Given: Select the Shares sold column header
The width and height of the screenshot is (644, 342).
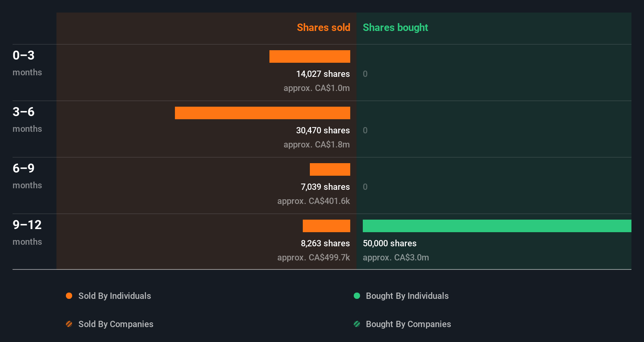Looking at the screenshot, I should (x=323, y=27).
